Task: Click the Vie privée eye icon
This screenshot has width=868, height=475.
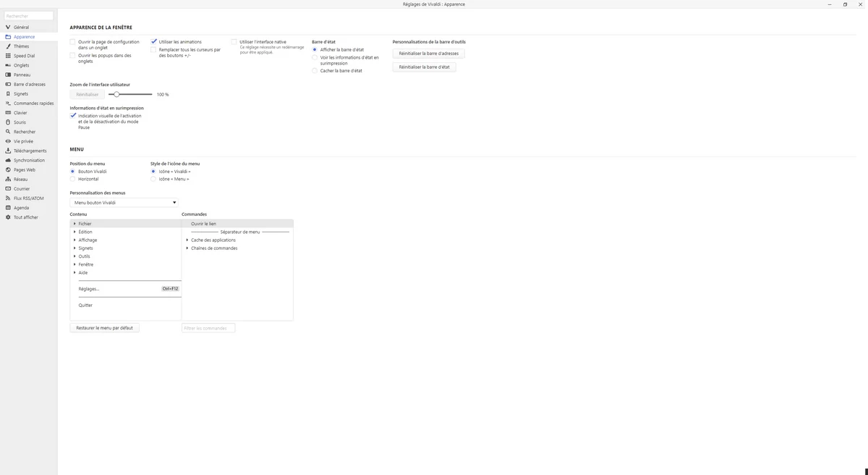Action: [8, 141]
